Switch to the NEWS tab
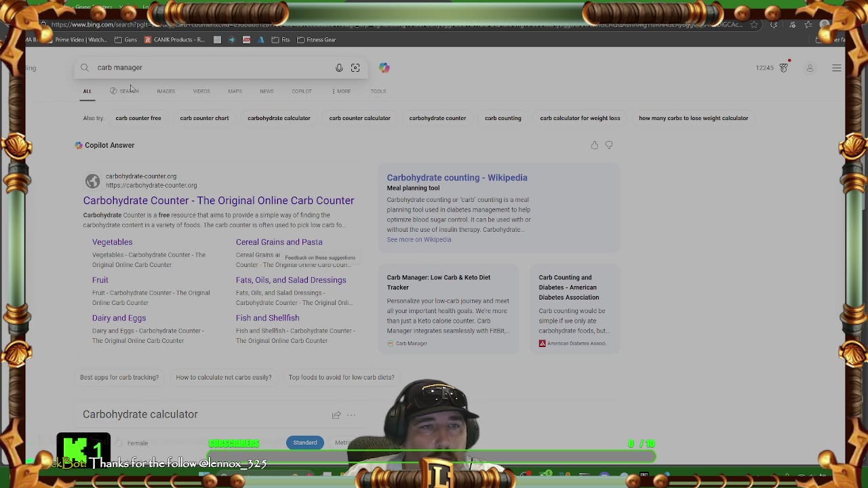 (x=267, y=91)
